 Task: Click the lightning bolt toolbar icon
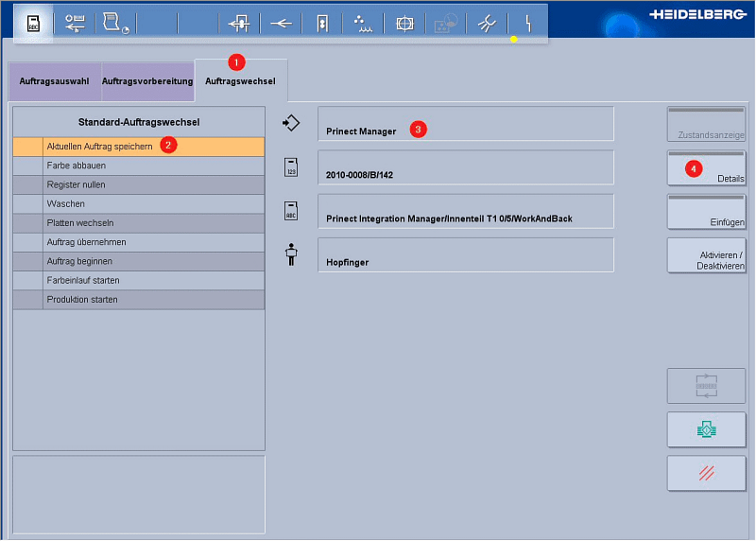[x=528, y=24]
